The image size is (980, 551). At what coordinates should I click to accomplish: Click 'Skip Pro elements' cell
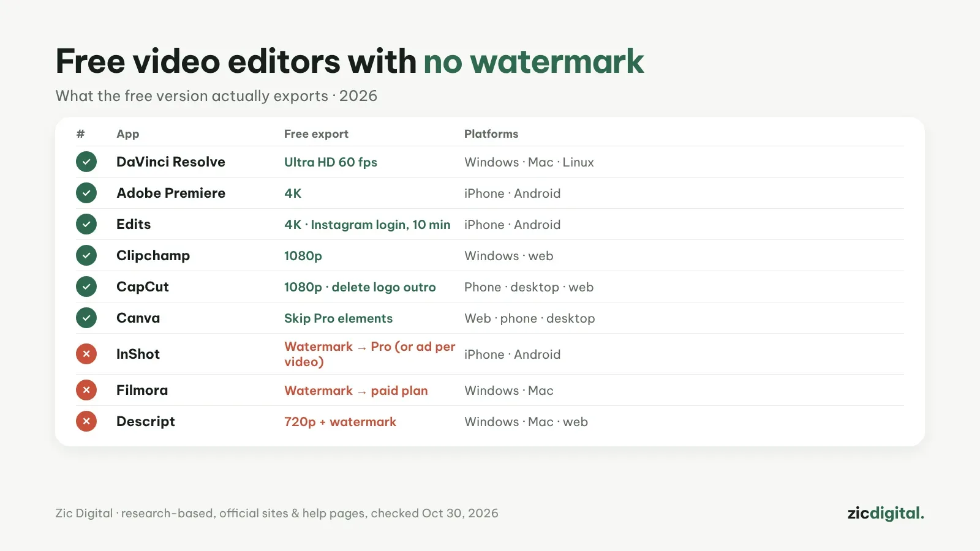338,318
